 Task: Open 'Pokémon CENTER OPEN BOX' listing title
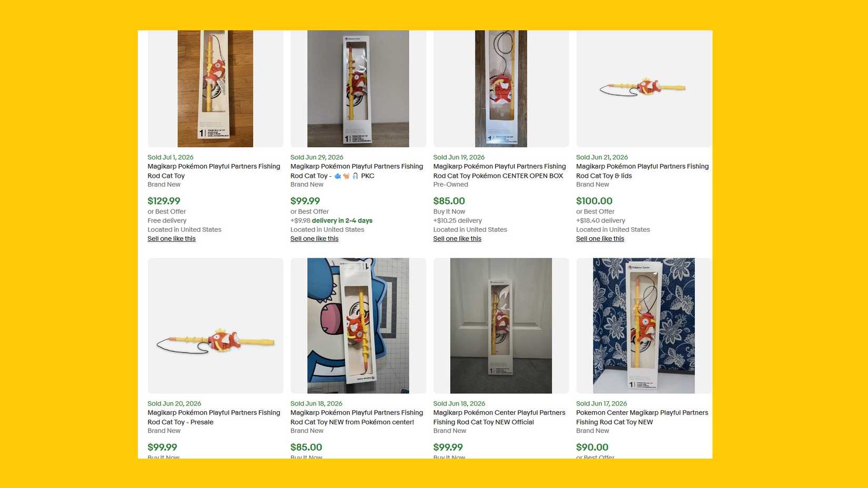499,171
